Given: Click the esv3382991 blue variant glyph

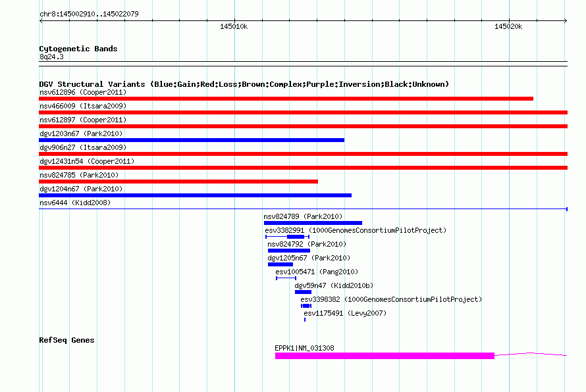Looking at the screenshot, I should pos(287,237).
